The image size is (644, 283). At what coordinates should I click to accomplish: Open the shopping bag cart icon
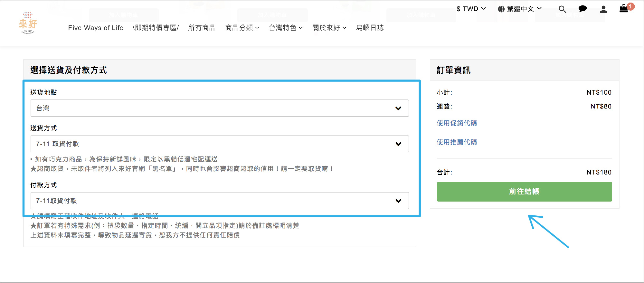624,9
